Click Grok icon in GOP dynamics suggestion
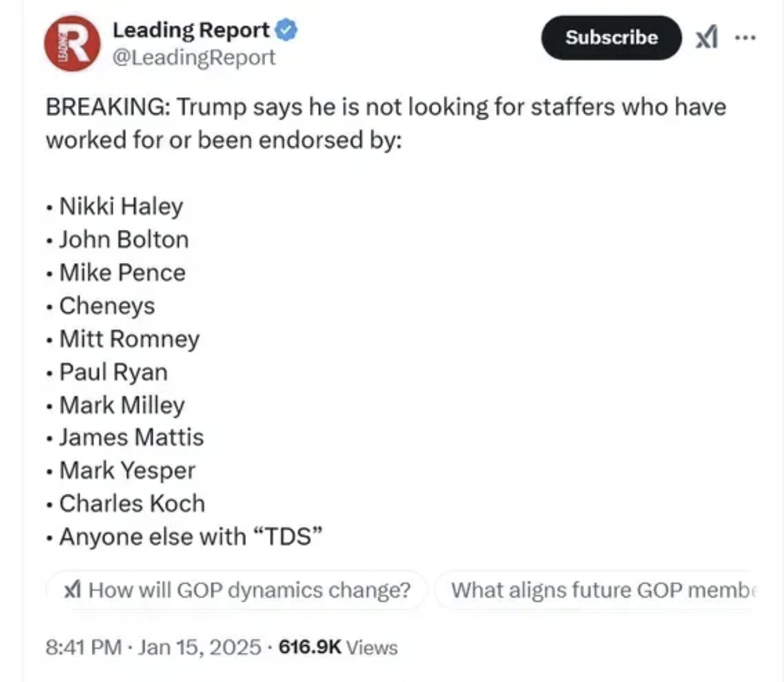784x682 pixels. click(x=73, y=590)
